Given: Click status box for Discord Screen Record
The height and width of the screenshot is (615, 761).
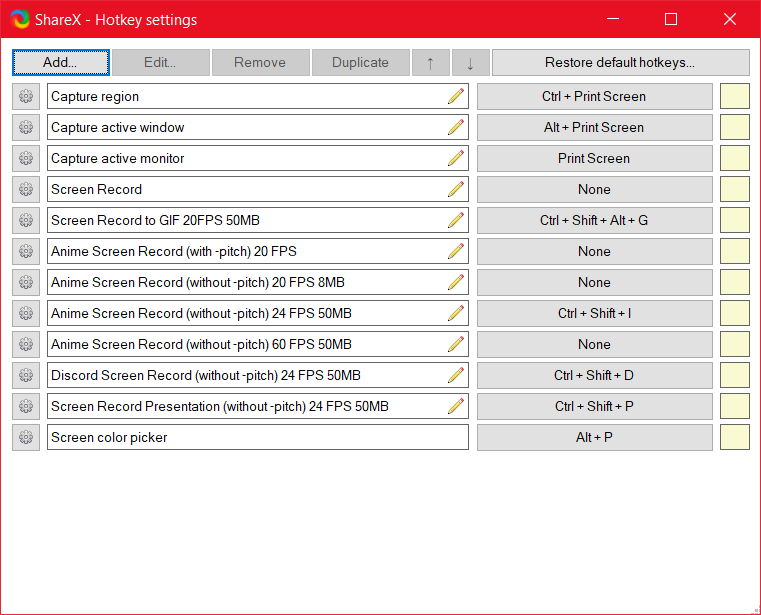Looking at the screenshot, I should point(735,375).
